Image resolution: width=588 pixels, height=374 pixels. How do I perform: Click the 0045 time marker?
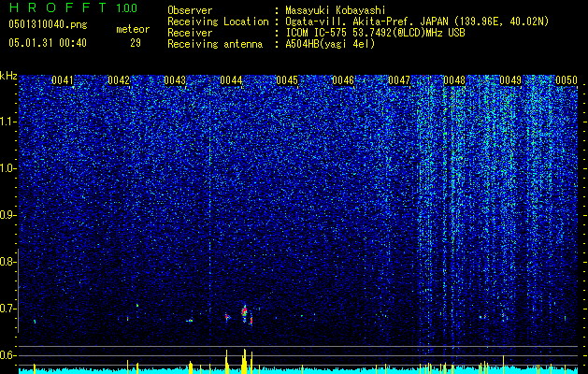[x=287, y=80]
